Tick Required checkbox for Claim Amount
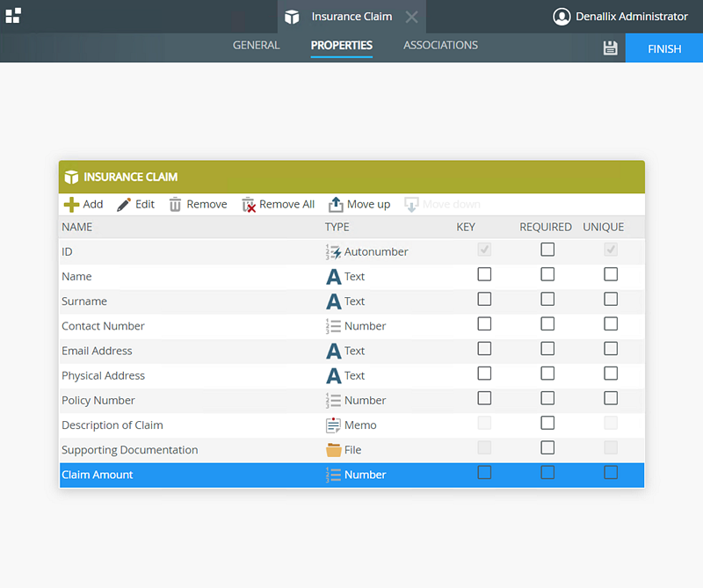 547,473
